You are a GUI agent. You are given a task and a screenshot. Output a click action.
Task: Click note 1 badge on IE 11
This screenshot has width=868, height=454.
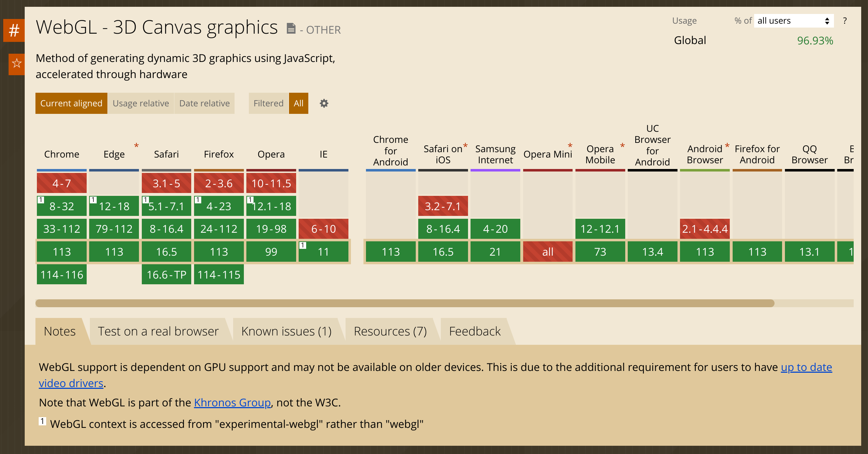point(303,245)
